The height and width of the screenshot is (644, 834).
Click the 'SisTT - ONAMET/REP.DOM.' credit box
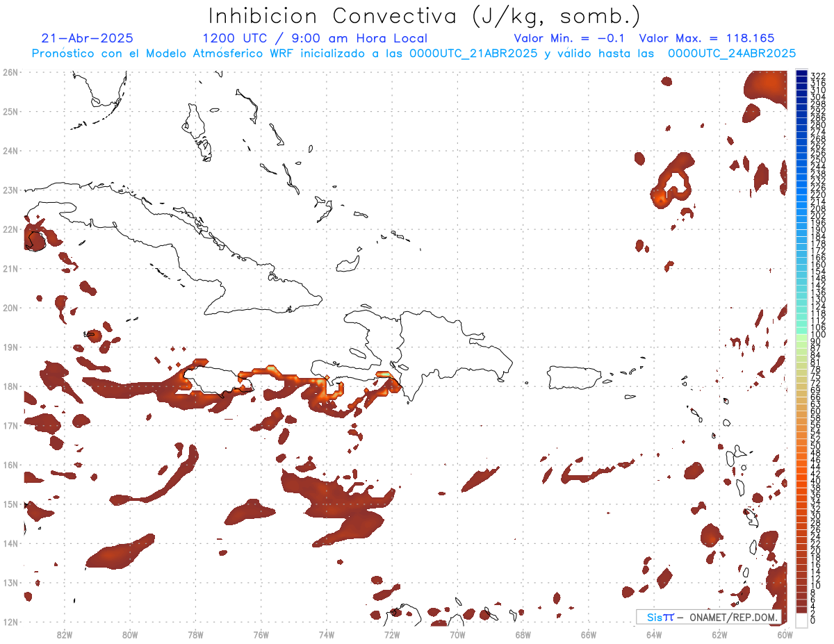tap(709, 617)
